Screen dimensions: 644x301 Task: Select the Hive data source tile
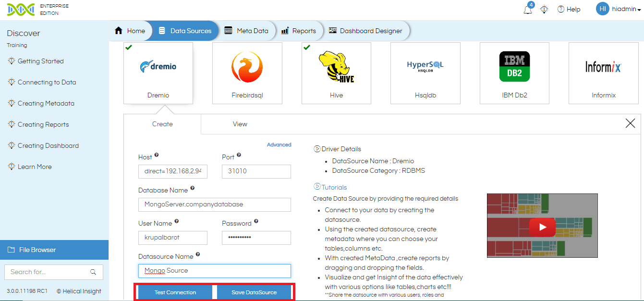click(x=336, y=73)
